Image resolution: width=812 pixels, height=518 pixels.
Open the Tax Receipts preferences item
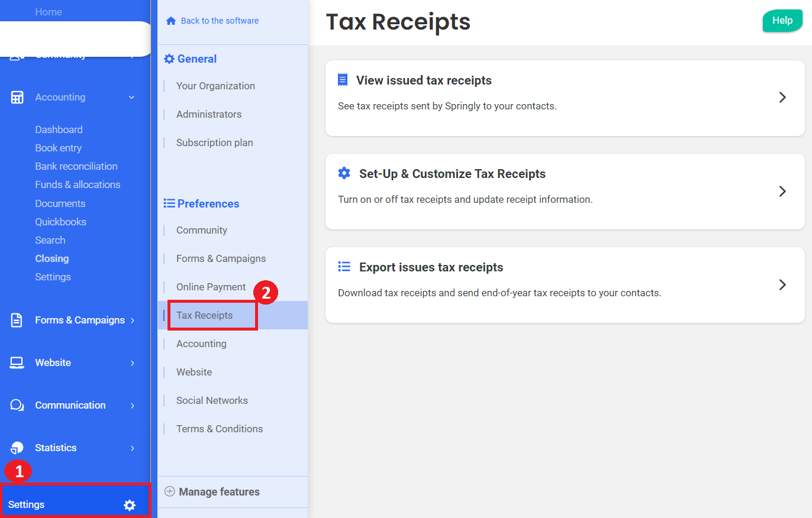[x=205, y=315]
